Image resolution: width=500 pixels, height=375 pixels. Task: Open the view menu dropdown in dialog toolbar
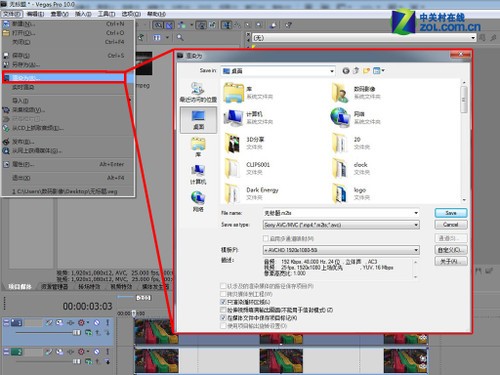click(379, 71)
